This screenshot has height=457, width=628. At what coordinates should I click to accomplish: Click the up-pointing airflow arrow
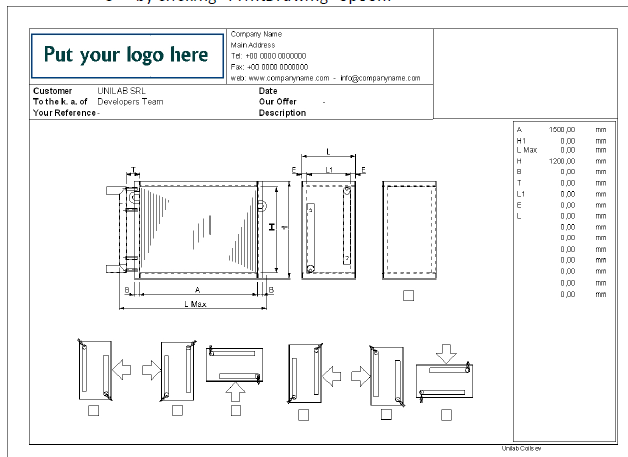tap(236, 384)
